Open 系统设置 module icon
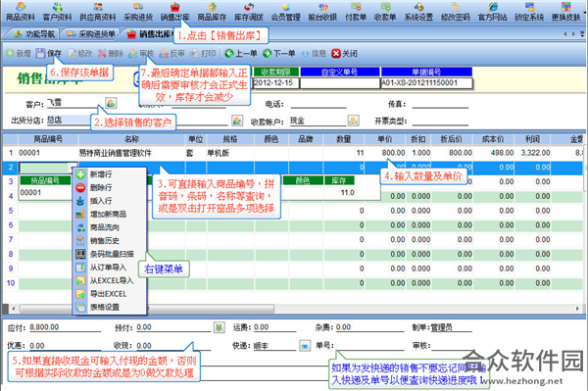This screenshot has height=391, width=588. tap(418, 11)
